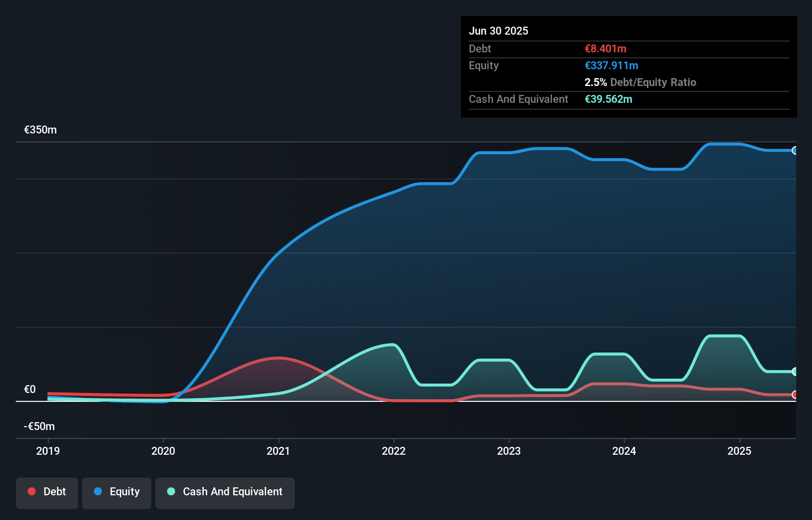The height and width of the screenshot is (520, 812).
Task: Select the 2025 year label
Action: (x=739, y=451)
